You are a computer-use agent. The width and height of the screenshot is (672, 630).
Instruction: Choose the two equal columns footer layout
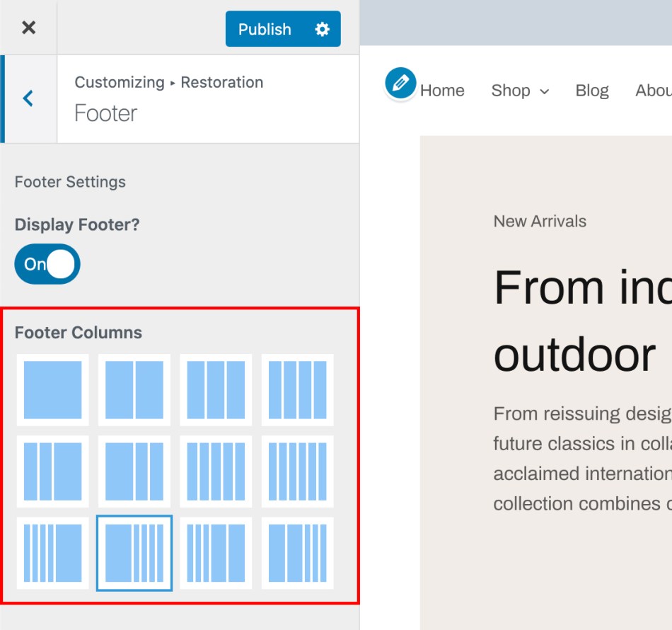coord(134,390)
